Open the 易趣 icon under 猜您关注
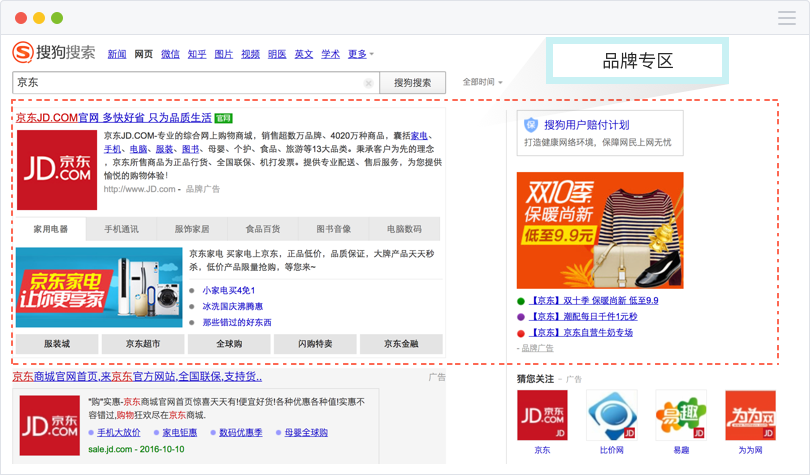The height and width of the screenshot is (475, 810). (681, 416)
